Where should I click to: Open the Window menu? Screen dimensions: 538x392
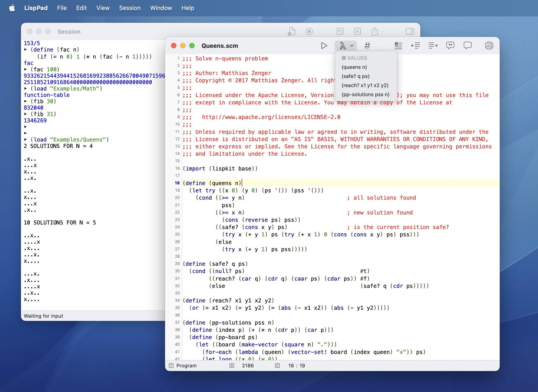[161, 8]
